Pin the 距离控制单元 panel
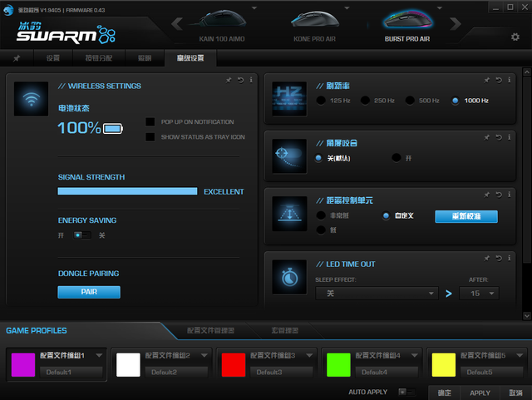Viewport: 532px width, 400px height. [487, 195]
